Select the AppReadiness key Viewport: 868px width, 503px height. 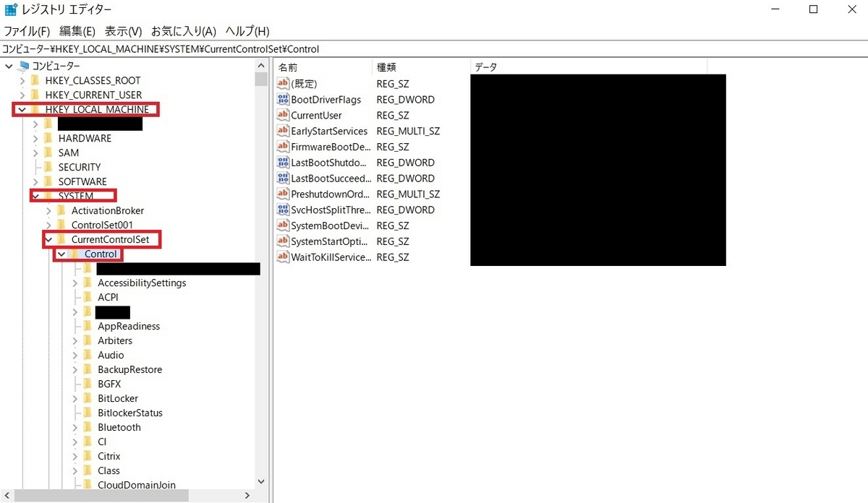pyautogui.click(x=129, y=326)
